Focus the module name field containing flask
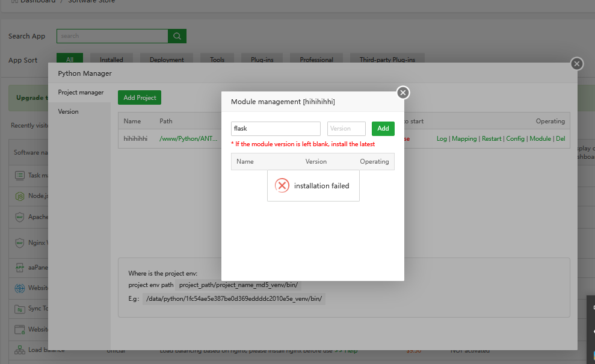The height and width of the screenshot is (364, 595). click(x=276, y=129)
